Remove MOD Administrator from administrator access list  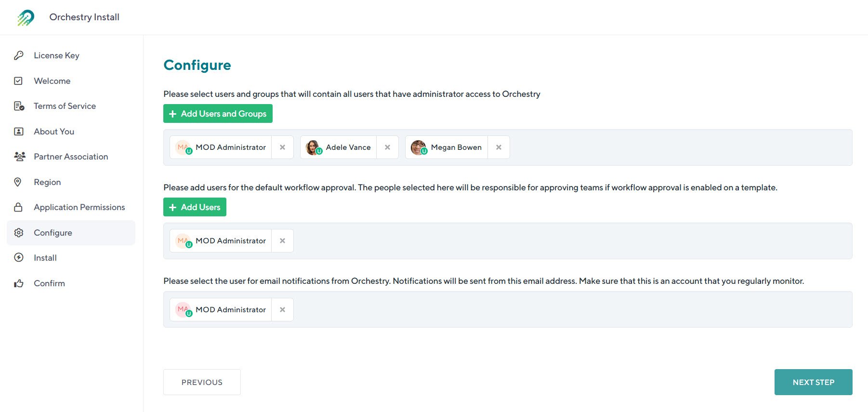coord(283,147)
